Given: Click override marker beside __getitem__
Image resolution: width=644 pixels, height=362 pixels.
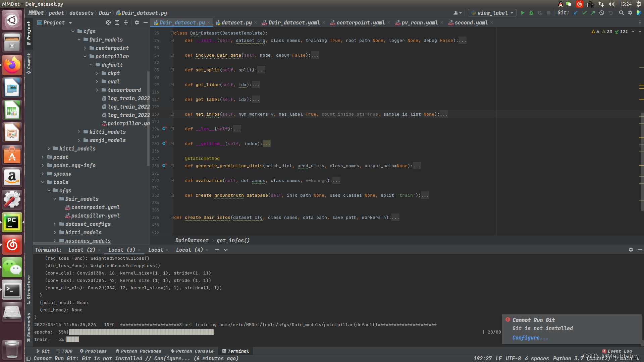Looking at the screenshot, I should [x=164, y=143].
